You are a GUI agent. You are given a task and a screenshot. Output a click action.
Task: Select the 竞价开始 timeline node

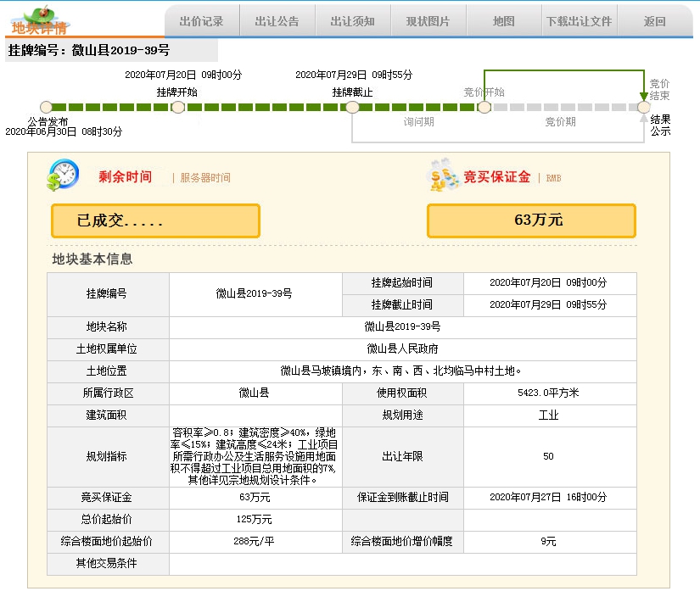click(x=484, y=107)
